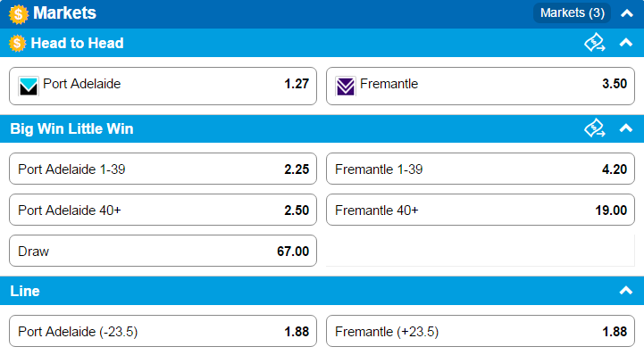Click the Markets dollar coin icon
This screenshot has width=644, height=355.
click(x=19, y=14)
